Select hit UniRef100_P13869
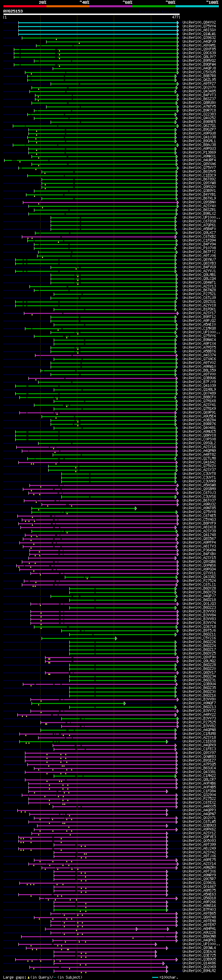 (x=199, y=153)
